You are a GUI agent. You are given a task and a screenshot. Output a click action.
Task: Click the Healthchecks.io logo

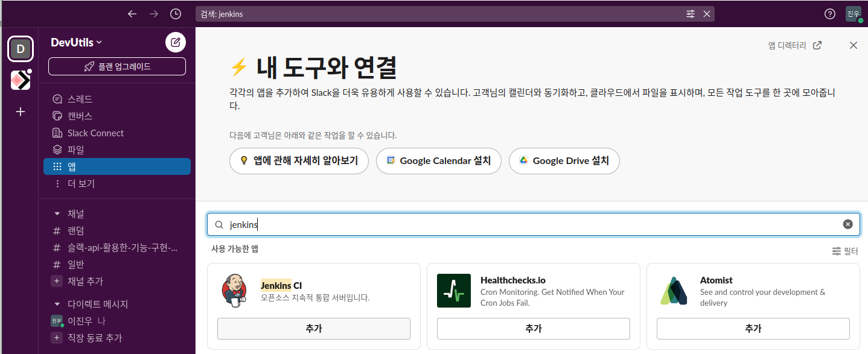(x=454, y=291)
